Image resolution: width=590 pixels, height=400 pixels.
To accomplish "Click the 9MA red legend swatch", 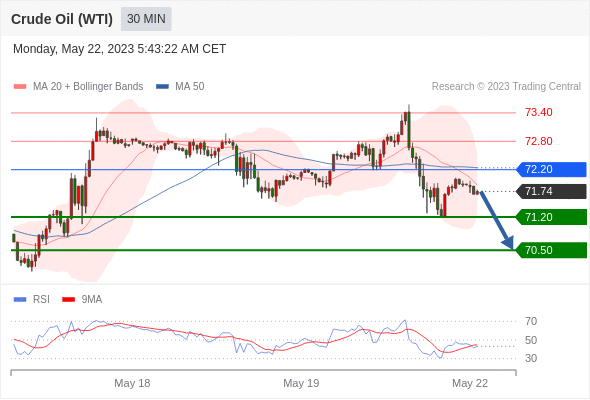I will coord(68,300).
